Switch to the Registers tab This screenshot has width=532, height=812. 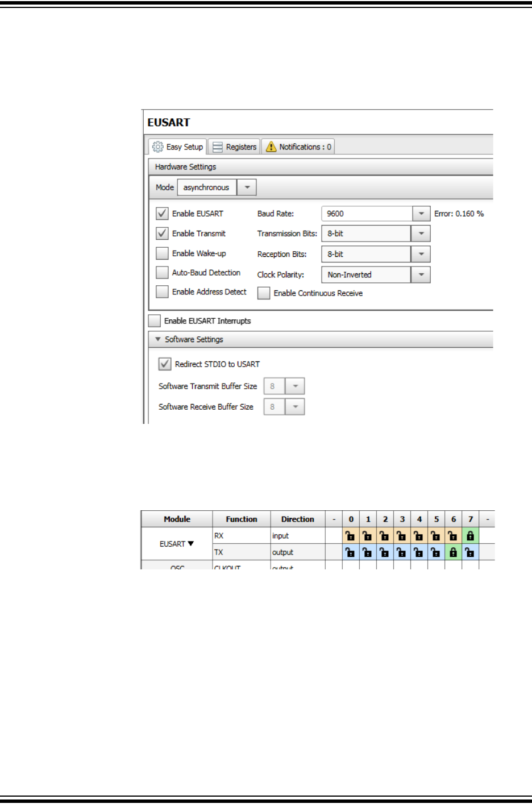[234, 147]
